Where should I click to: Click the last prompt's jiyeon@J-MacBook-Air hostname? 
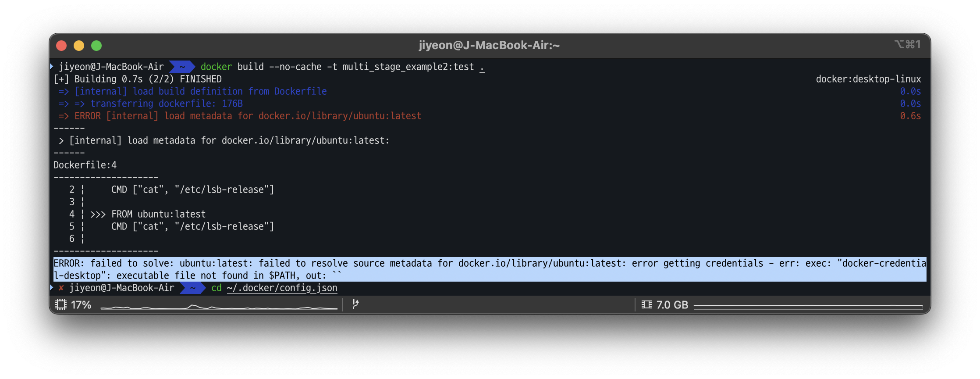click(122, 288)
